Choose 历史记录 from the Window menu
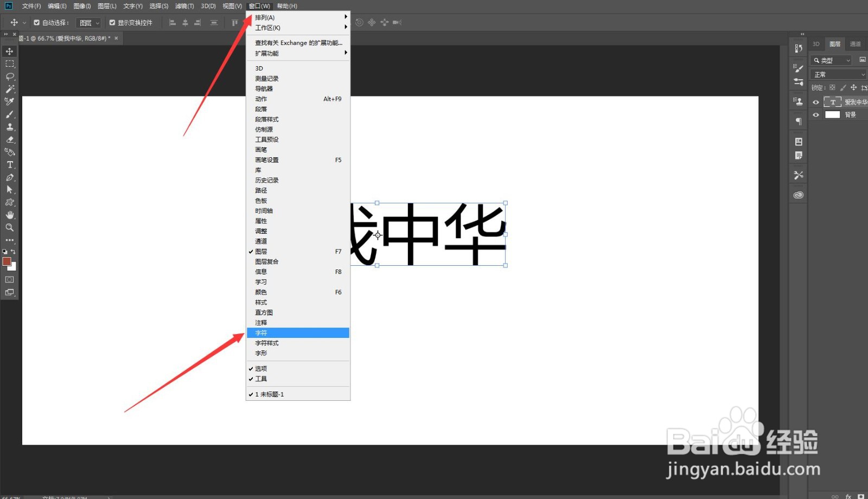Screen dimensions: 868x499 coord(298,180)
